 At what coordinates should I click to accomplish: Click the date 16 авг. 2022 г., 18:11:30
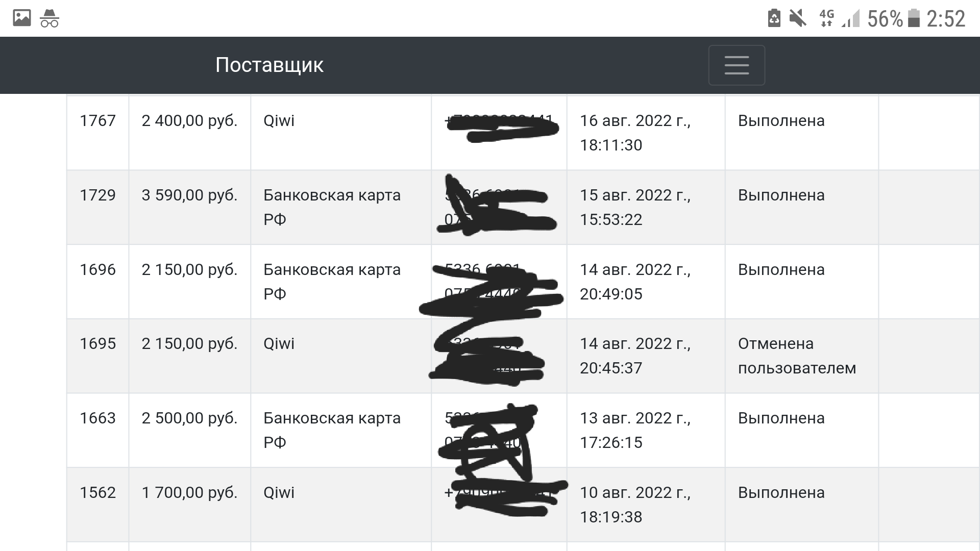click(x=635, y=133)
